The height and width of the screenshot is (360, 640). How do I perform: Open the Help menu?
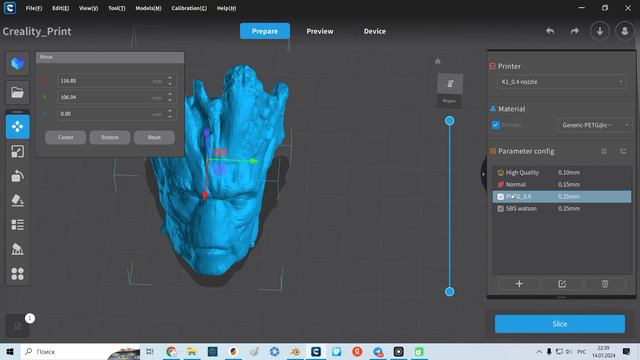point(226,8)
